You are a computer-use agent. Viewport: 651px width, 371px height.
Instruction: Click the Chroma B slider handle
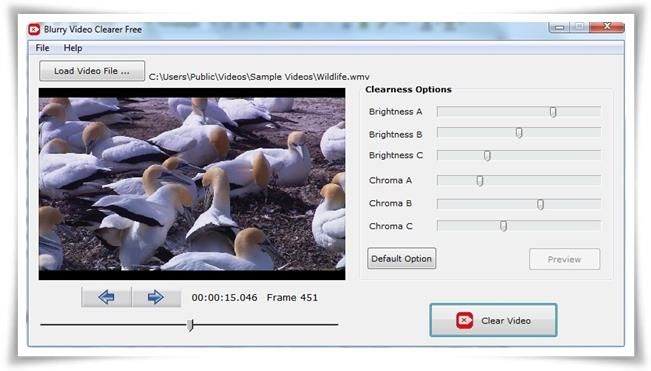[540, 204]
